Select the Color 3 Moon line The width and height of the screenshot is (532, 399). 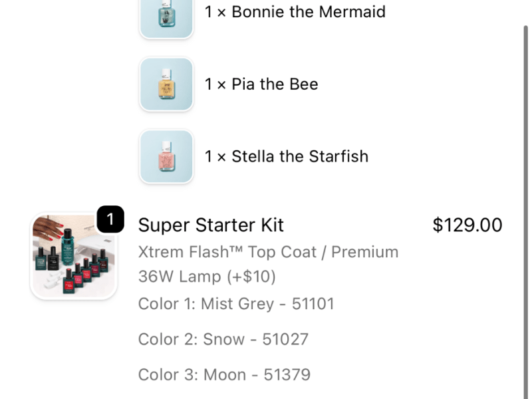(224, 374)
